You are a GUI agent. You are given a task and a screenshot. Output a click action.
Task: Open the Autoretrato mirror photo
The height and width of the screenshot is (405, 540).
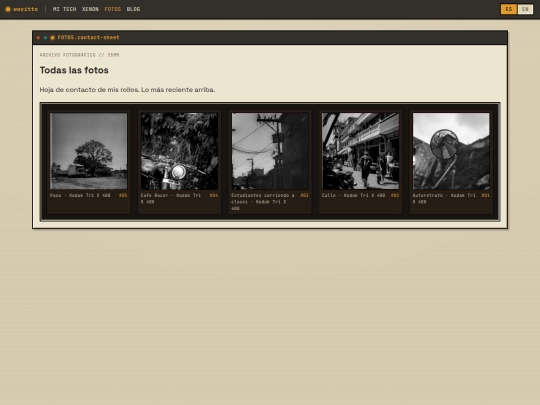point(451,151)
